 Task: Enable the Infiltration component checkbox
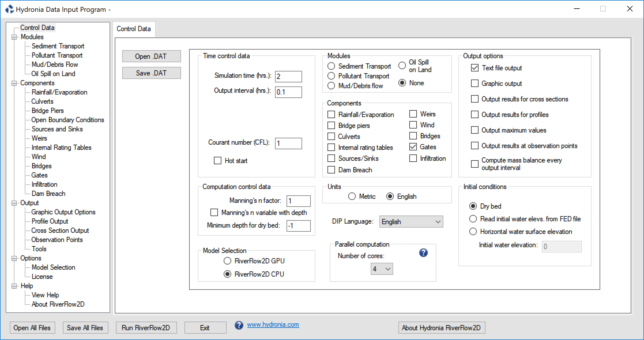[x=413, y=158]
